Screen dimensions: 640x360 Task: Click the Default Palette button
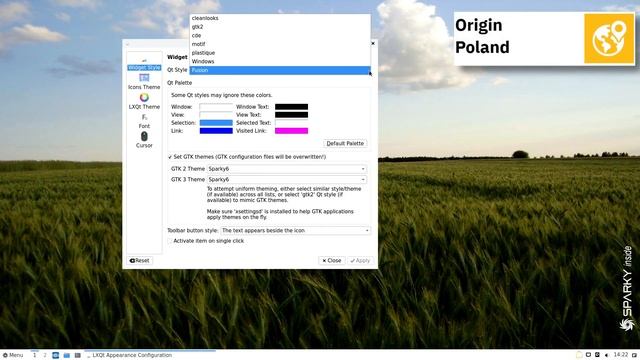click(345, 143)
